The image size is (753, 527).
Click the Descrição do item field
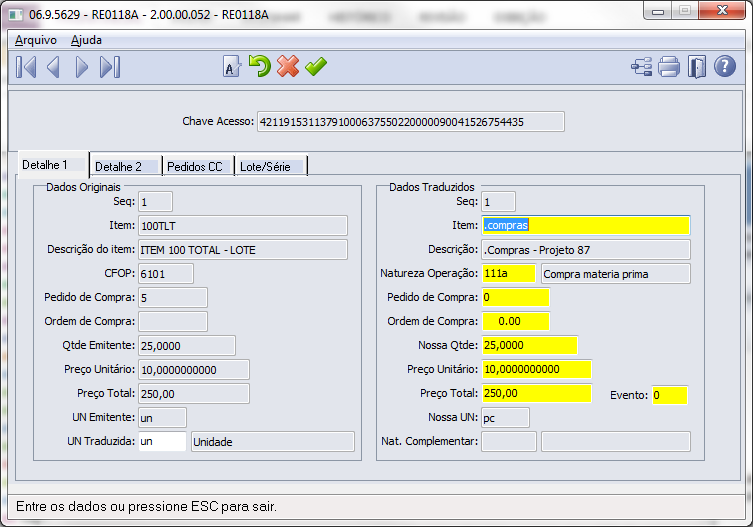point(243,249)
